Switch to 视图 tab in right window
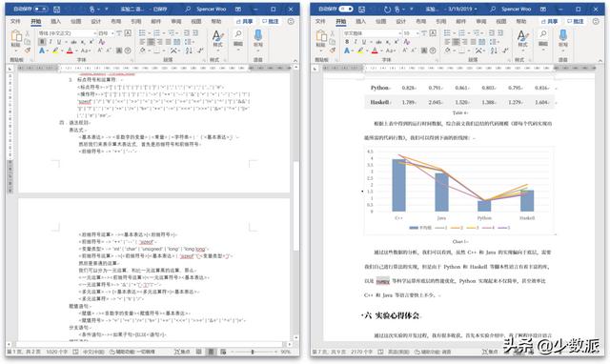This screenshot has width=610, height=364. (501, 21)
